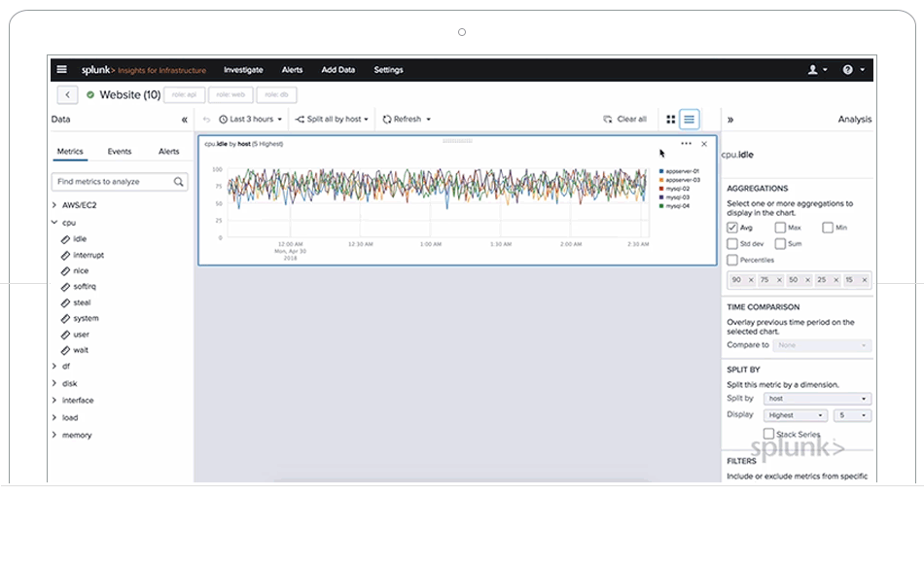924x568 pixels.
Task: Uncheck the Avg aggregation checkbox
Action: (x=732, y=228)
